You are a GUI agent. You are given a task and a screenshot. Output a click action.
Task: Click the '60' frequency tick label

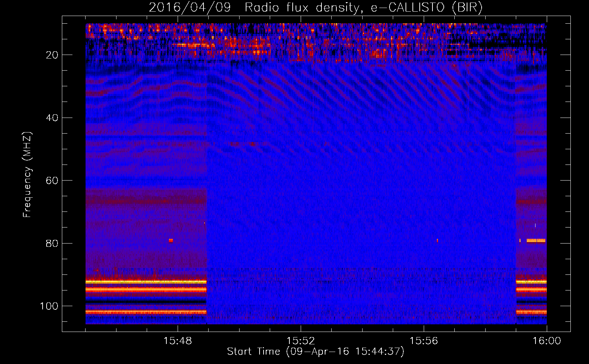52,181
